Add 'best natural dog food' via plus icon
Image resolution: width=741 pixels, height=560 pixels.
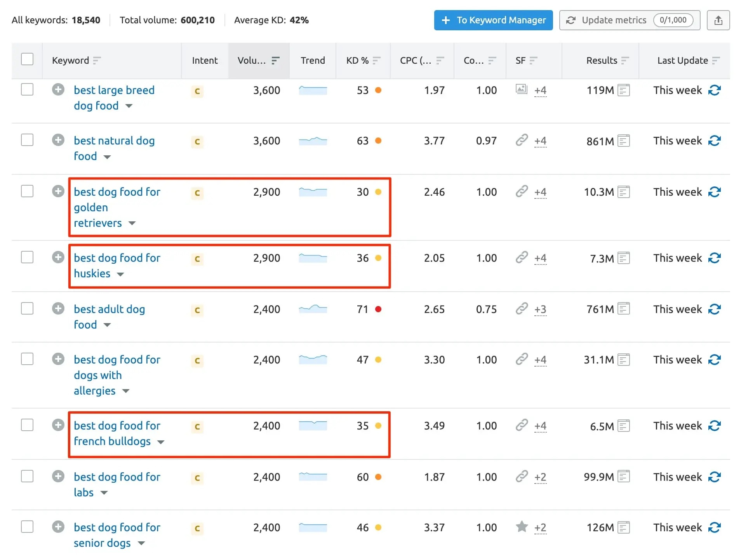click(58, 140)
